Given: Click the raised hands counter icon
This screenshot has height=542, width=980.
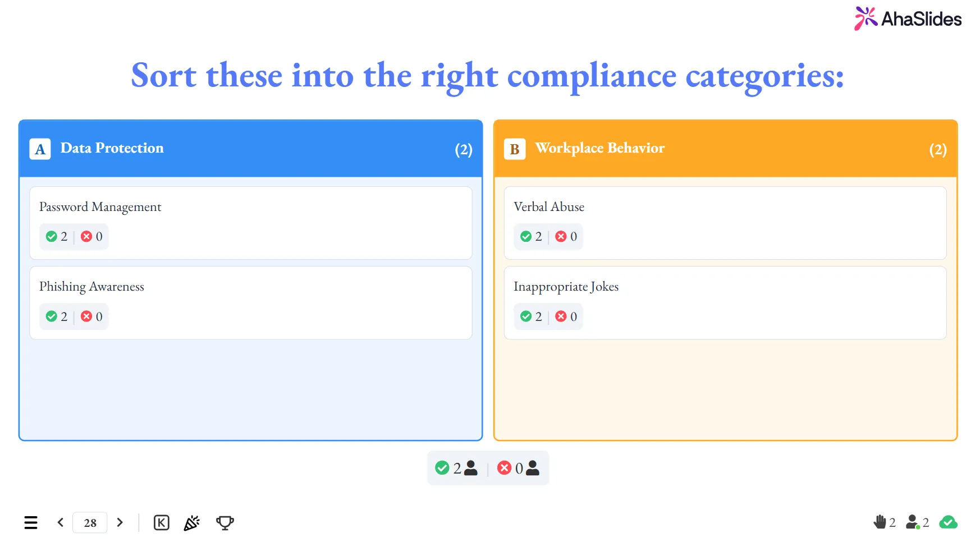Looking at the screenshot, I should pyautogui.click(x=880, y=522).
